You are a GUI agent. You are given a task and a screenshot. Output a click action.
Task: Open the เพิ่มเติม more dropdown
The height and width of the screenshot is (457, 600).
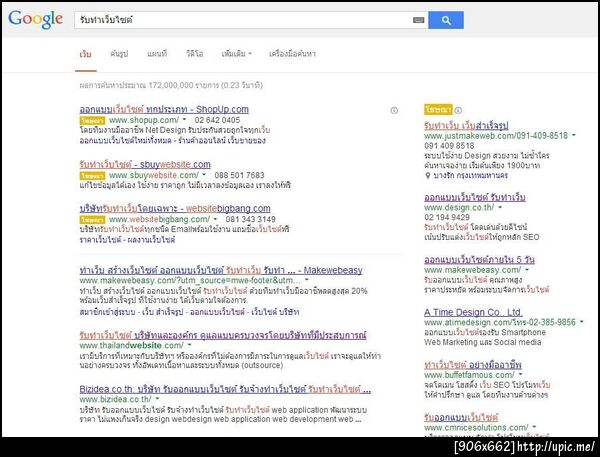(236, 54)
